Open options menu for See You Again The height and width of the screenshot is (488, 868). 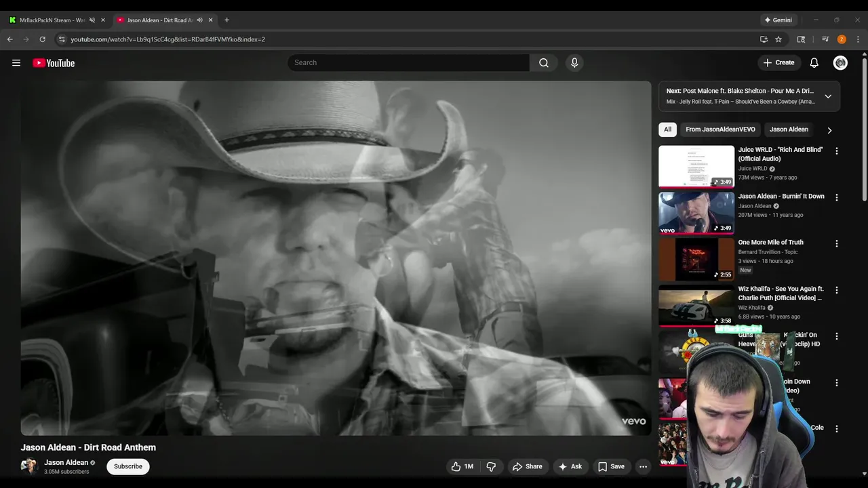click(x=836, y=290)
